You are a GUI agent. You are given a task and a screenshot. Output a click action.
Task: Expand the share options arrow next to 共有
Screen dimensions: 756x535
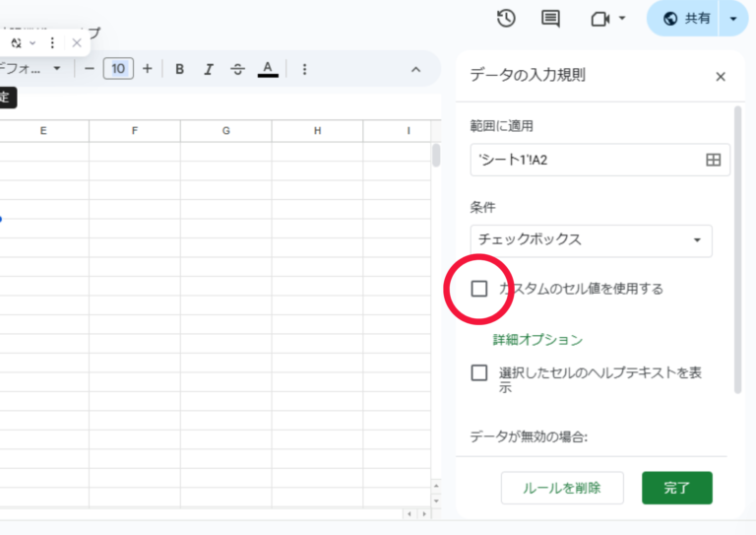tap(732, 19)
